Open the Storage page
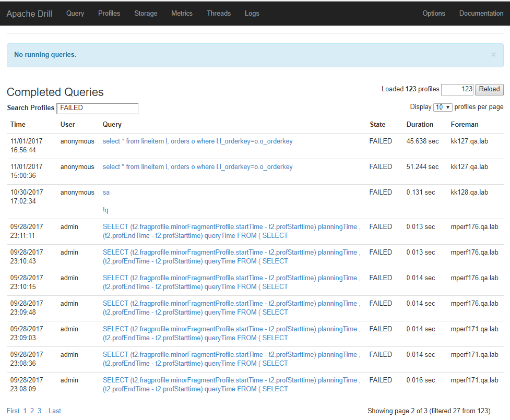The height and width of the screenshot is (420, 510). [146, 14]
